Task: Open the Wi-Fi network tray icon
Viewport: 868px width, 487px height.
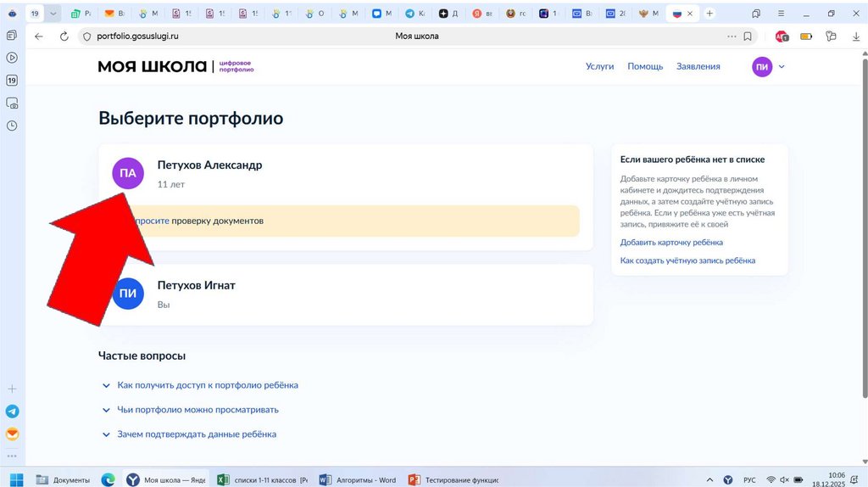Action: coord(771,480)
